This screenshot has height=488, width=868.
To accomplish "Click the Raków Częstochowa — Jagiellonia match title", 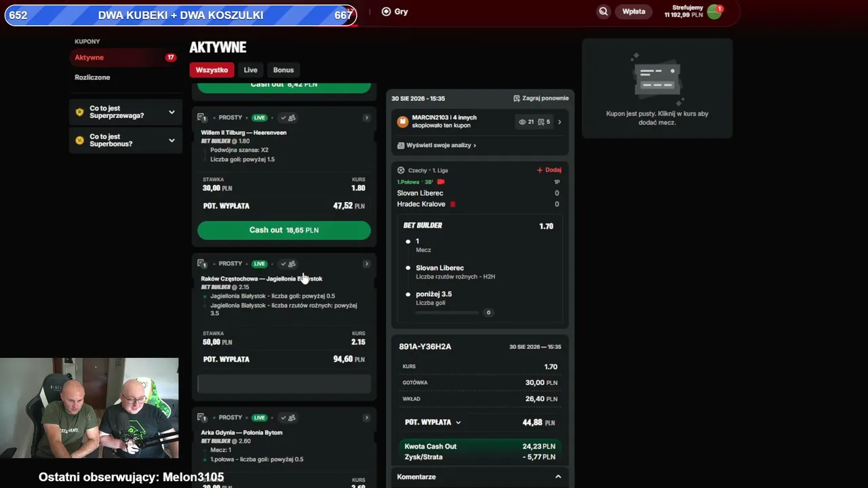I will pos(262,279).
